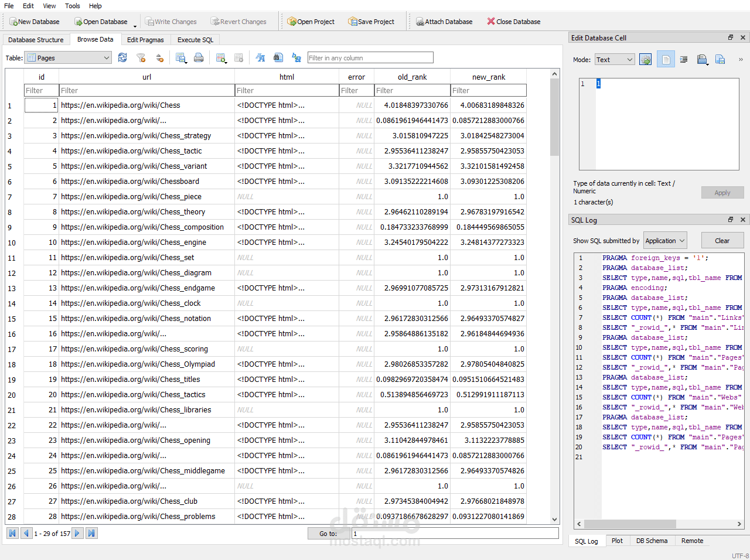750x560 pixels.
Task: Click the Go to: button
Action: click(x=328, y=534)
